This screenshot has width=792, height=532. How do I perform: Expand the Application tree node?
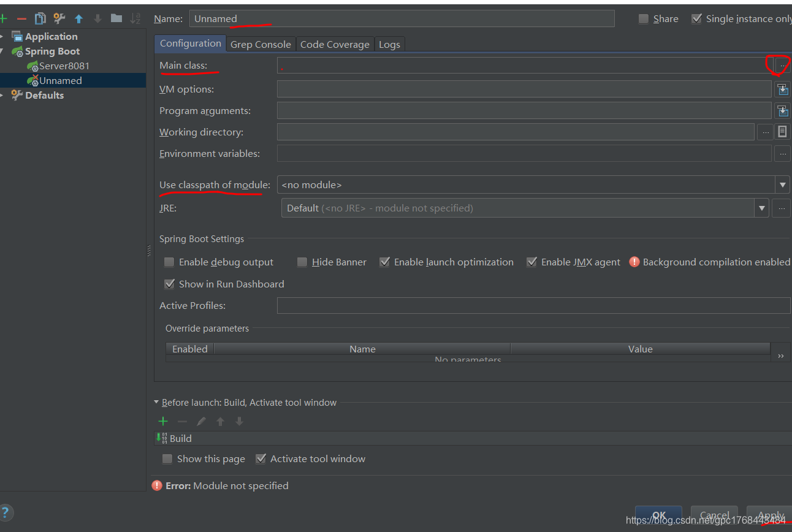click(2, 36)
